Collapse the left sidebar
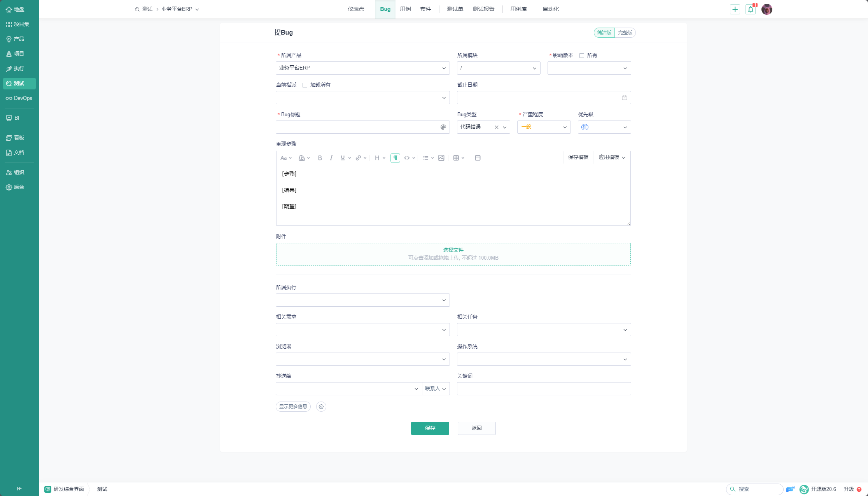This screenshot has width=868, height=496. click(x=19, y=489)
